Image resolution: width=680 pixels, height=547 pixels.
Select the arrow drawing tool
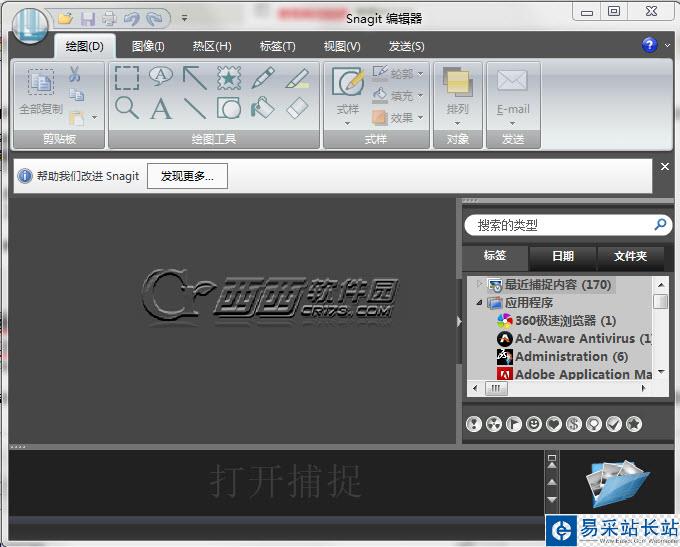pyautogui.click(x=195, y=78)
